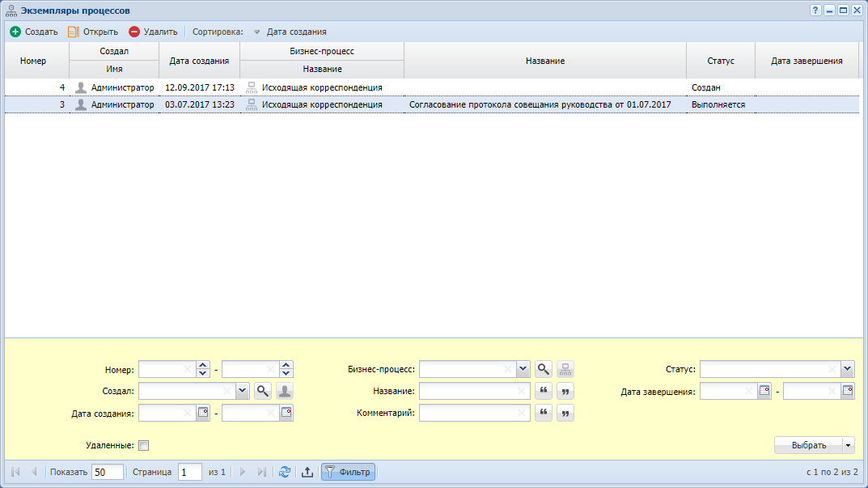Click the user icon beside Создал filter
The height and width of the screenshot is (488, 868).
(x=285, y=391)
